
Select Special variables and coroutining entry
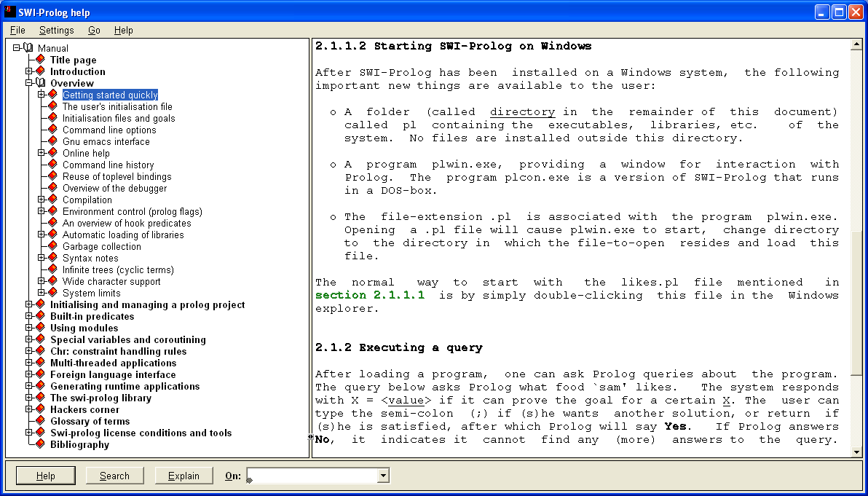pyautogui.click(x=128, y=339)
